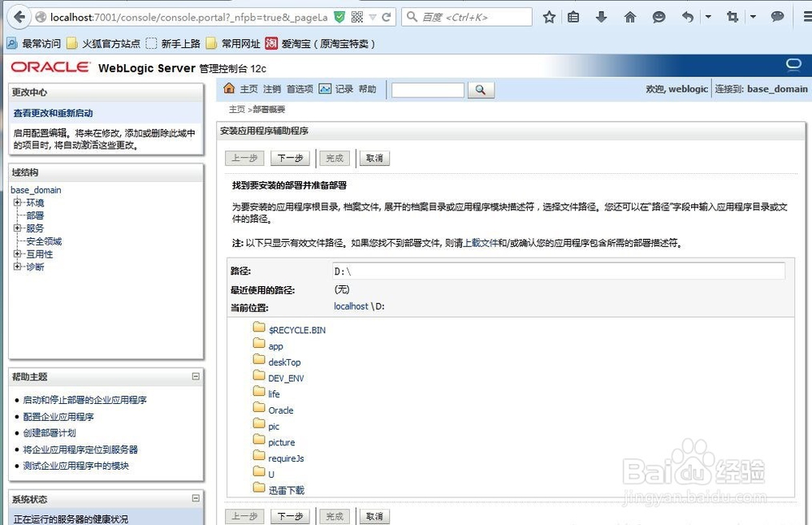Open the picture folder icon
Screen dimensions: 812x525
click(x=259, y=440)
